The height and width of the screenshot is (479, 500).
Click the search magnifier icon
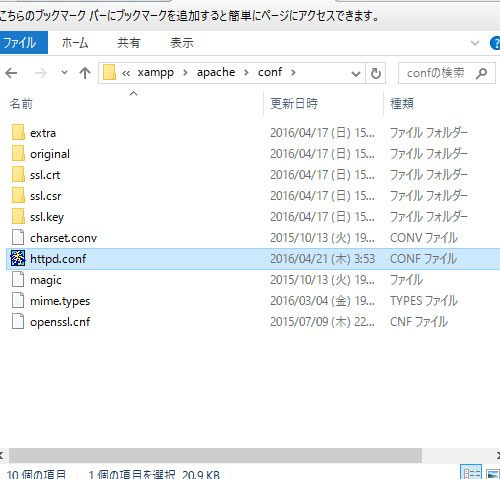(x=481, y=73)
